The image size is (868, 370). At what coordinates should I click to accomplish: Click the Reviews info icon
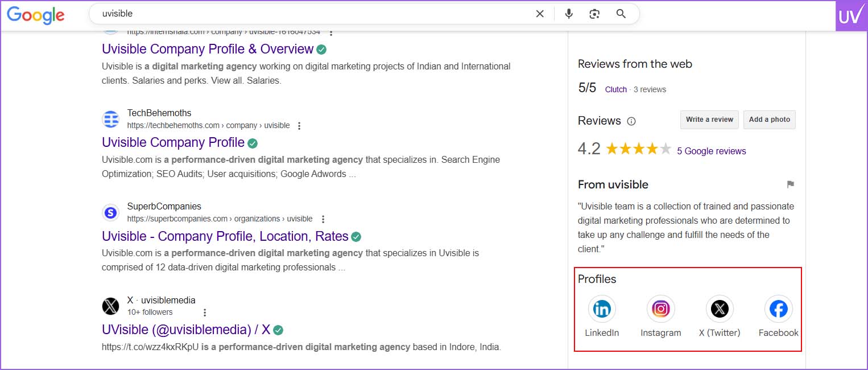coord(631,121)
